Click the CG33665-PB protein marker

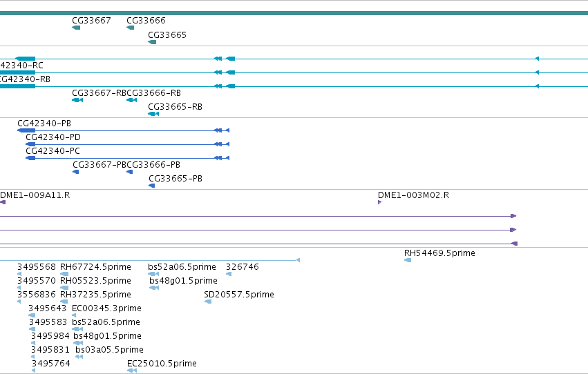coord(152,186)
